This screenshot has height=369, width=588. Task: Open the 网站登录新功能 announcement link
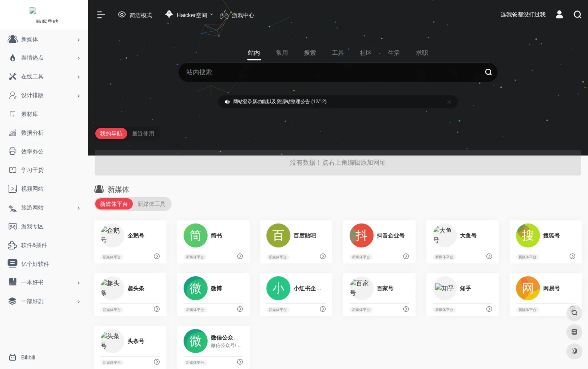point(280,102)
